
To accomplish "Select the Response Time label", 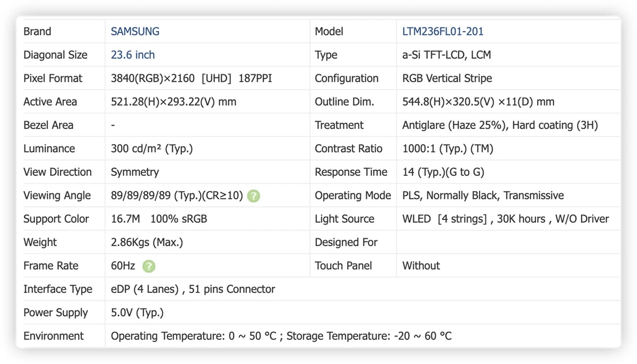I will point(351,172).
